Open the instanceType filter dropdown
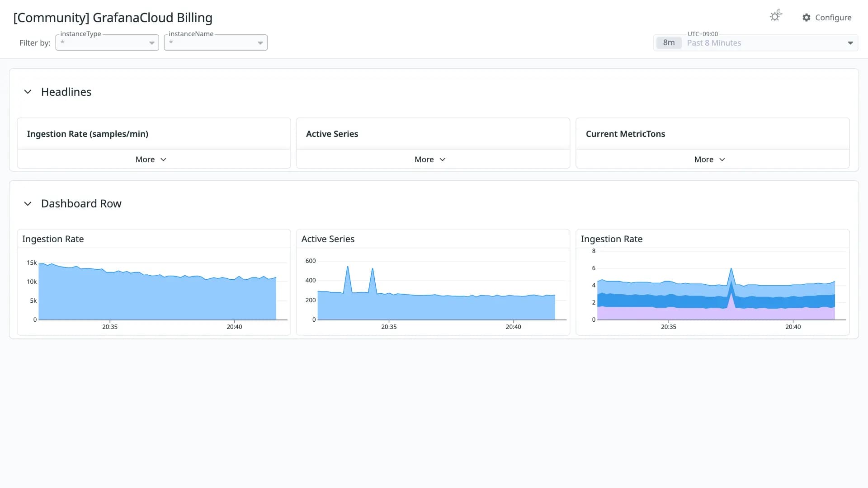Image resolution: width=868 pixels, height=488 pixels. (107, 42)
